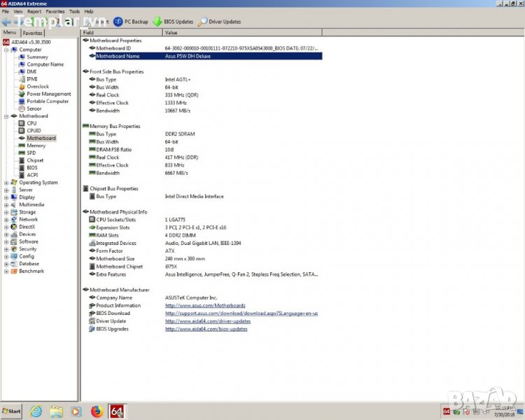This screenshot has height=420, width=525.
Task: Select the SPD entry under Motherboard
Action: pos(31,153)
